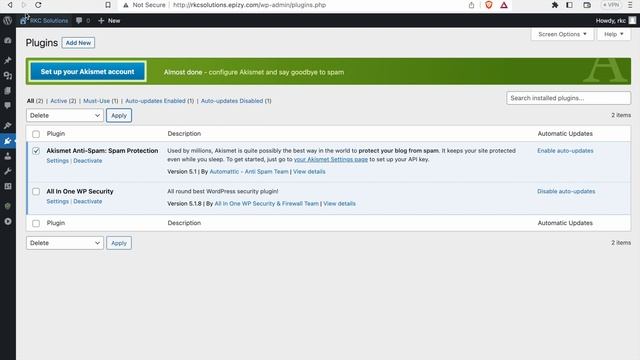Click the comments bubble in admin bar
Screen dimensions: 640x360
pyautogui.click(x=82, y=20)
